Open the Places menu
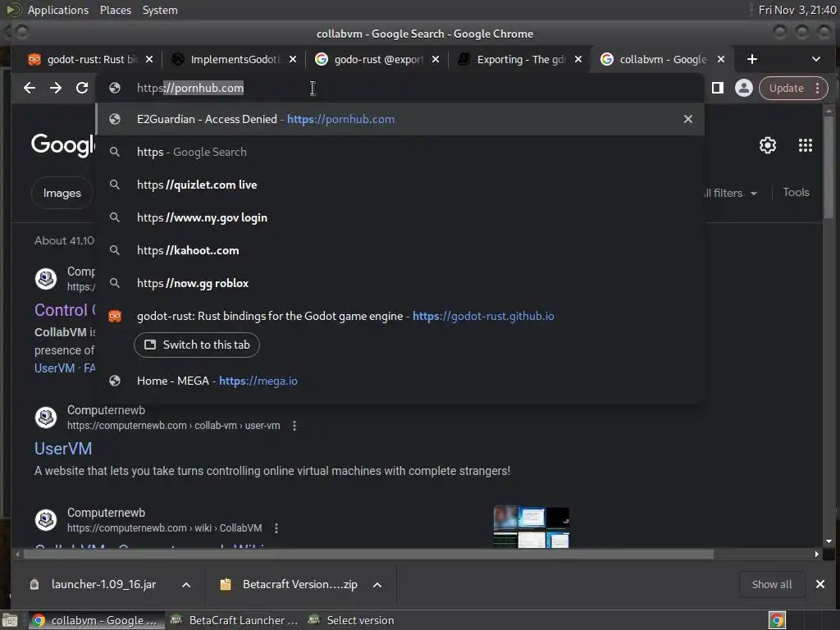 pos(115,10)
